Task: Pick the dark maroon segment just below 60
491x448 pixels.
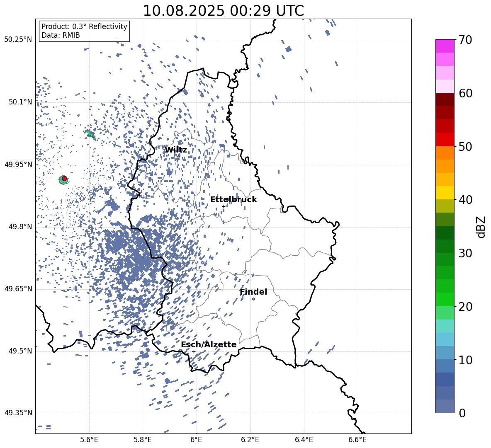Action: 445,99
